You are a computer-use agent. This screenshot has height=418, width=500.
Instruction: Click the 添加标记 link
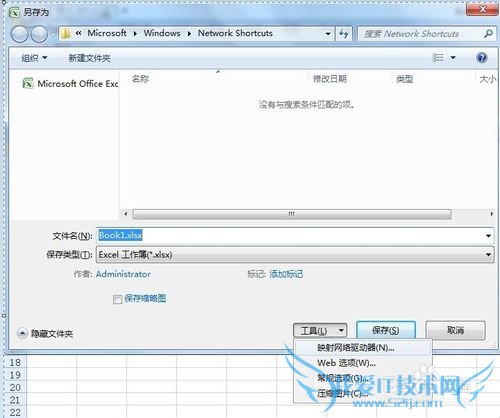pos(286,274)
